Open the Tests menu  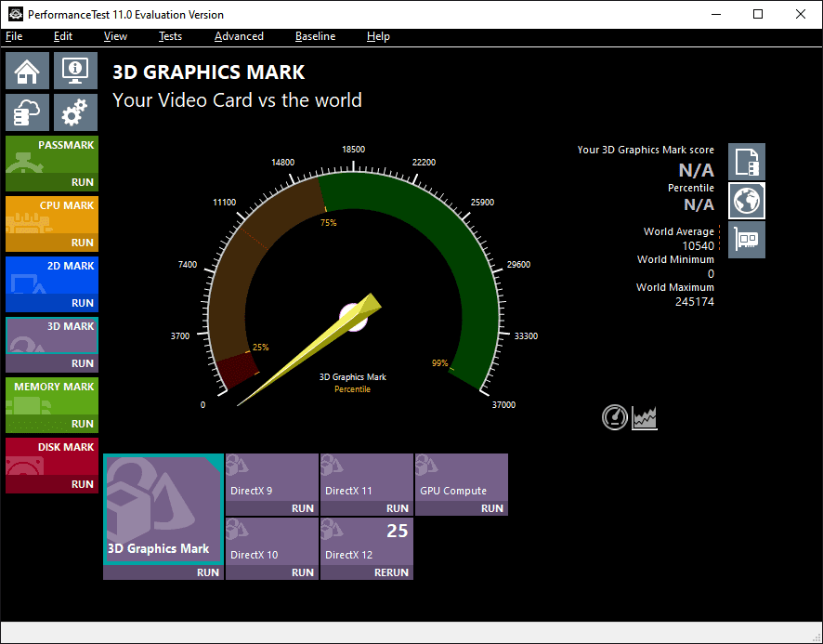[170, 36]
